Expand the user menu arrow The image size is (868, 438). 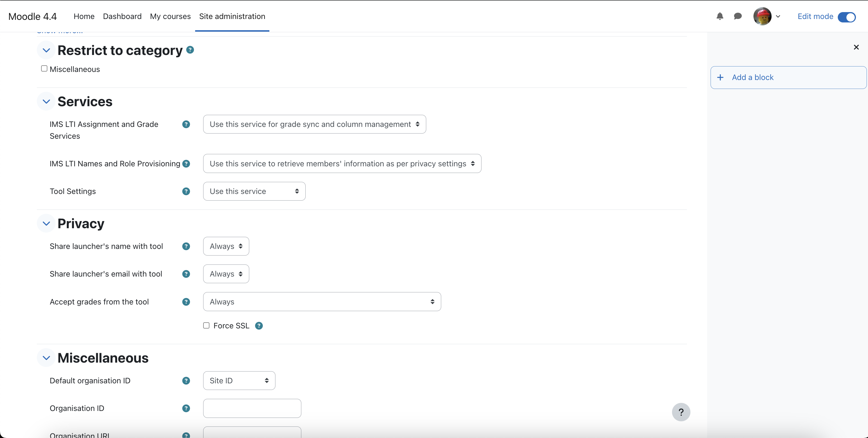(778, 16)
